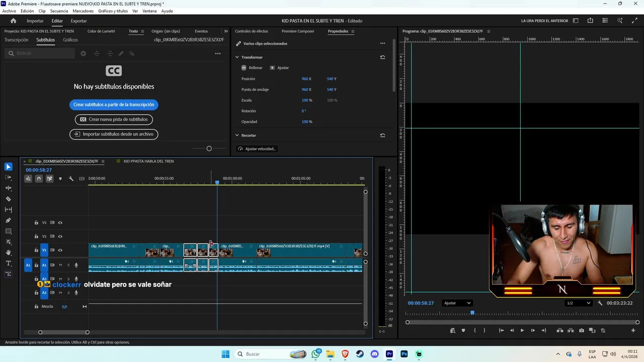Select the Ripple Edit tool
The image size is (644, 362).
pyautogui.click(x=8, y=188)
